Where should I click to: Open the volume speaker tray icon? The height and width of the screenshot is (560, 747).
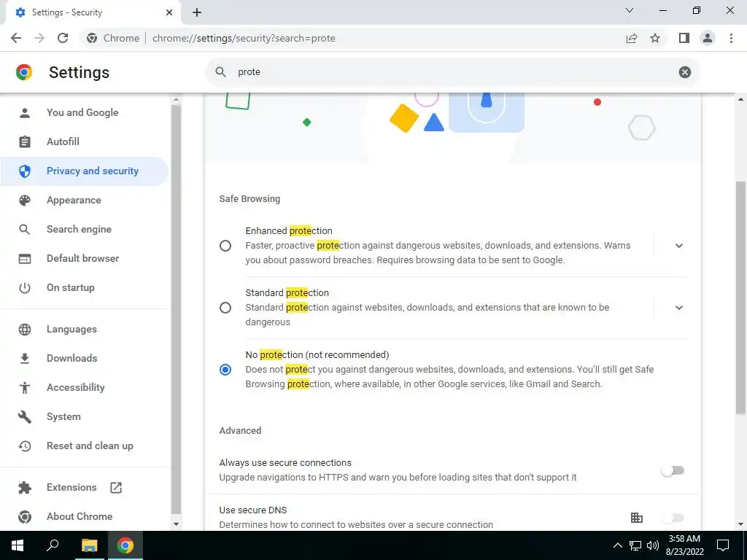(x=653, y=545)
